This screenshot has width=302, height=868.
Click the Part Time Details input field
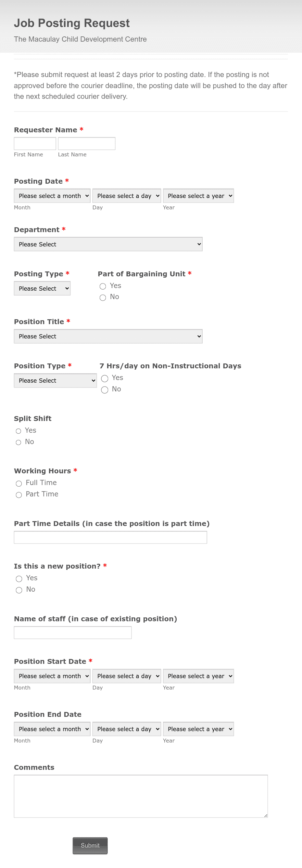[x=110, y=537]
